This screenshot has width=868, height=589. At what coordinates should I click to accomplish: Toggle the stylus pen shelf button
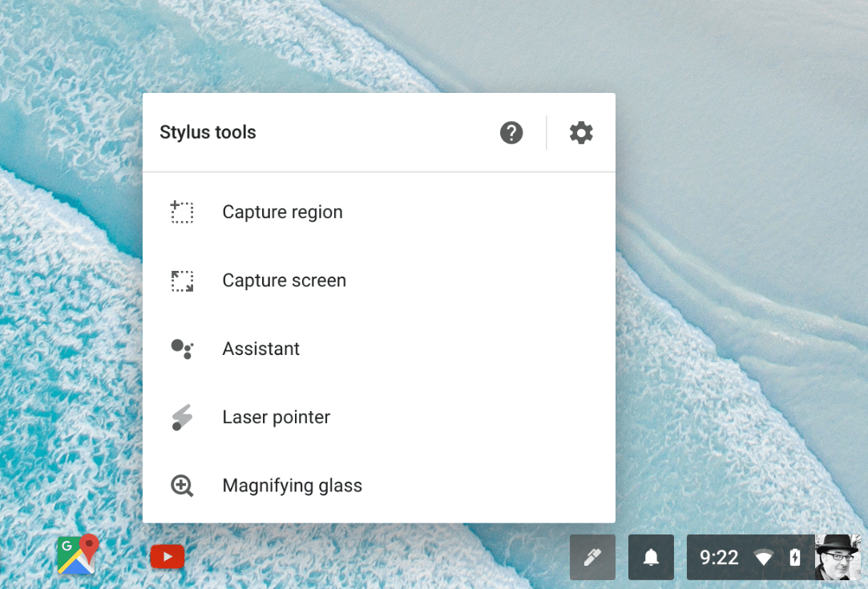coord(592,557)
